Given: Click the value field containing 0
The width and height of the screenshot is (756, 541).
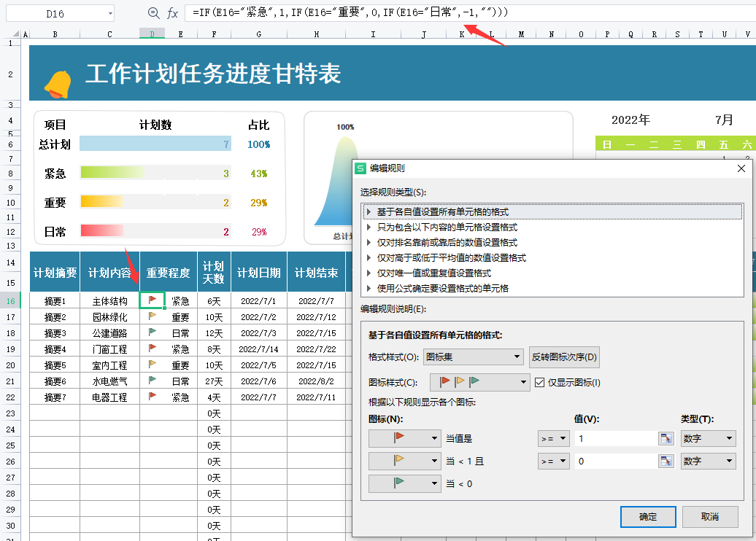Looking at the screenshot, I should [616, 461].
